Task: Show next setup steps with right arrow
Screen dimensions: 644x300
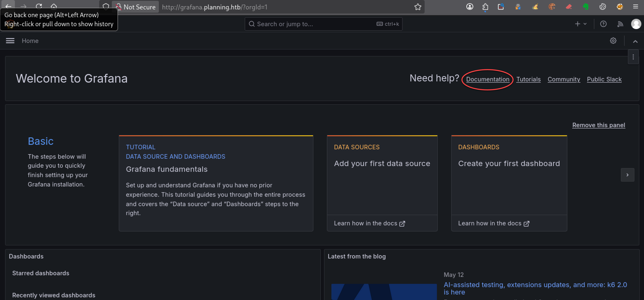Action: tap(627, 175)
